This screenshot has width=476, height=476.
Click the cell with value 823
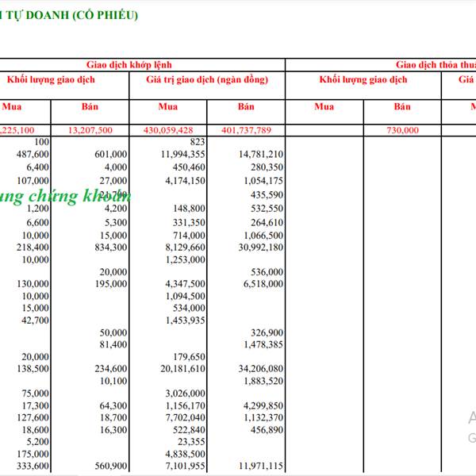click(198, 142)
